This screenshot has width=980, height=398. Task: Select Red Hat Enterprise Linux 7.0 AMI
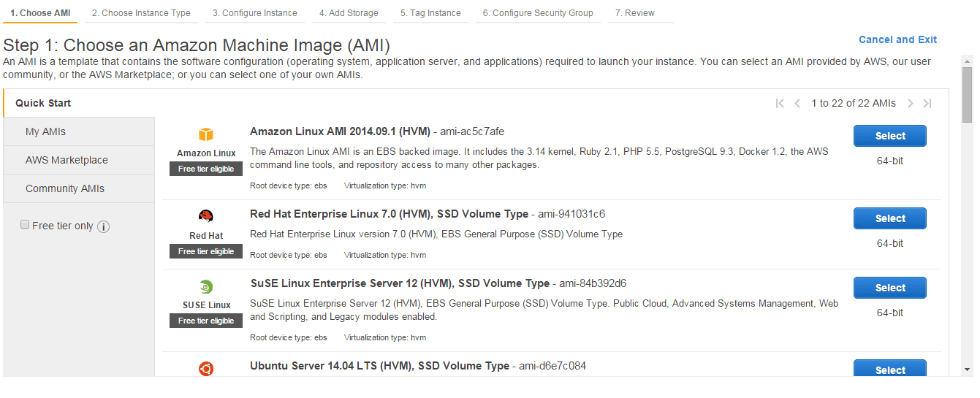[x=889, y=218]
